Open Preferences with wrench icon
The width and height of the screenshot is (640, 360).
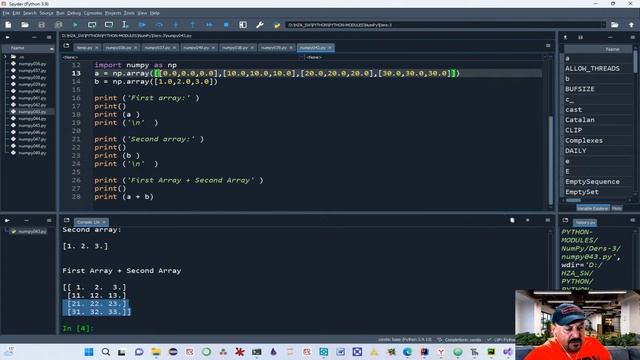coord(260,25)
